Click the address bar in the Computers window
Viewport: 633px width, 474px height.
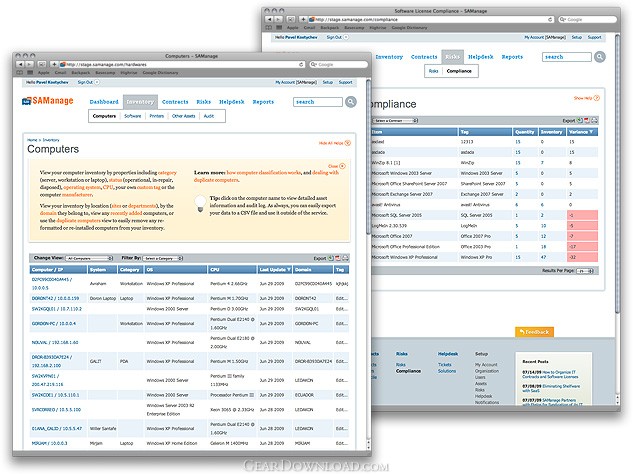182,64
